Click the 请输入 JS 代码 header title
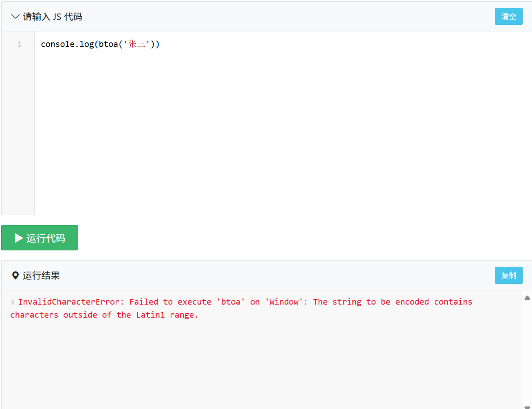Image resolution: width=532 pixels, height=409 pixels. pos(53,17)
